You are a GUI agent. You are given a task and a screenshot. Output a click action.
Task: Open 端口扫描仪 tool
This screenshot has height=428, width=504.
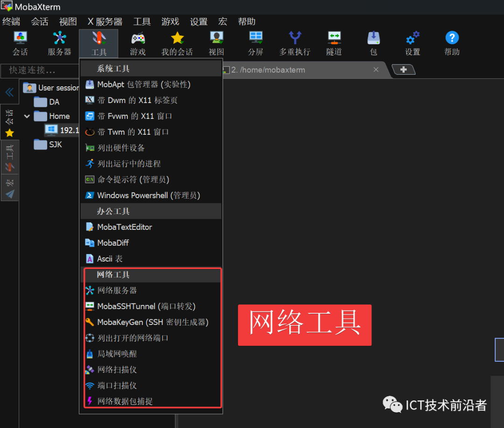click(151, 385)
